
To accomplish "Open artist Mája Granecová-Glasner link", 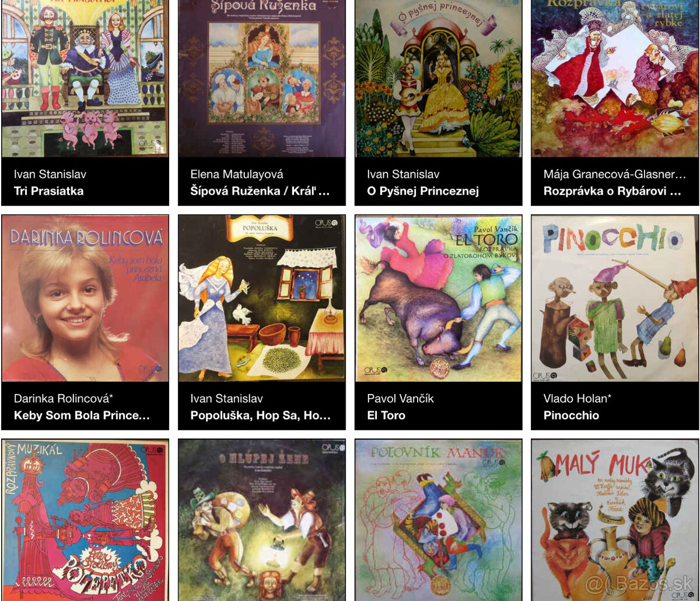I will click(615, 174).
